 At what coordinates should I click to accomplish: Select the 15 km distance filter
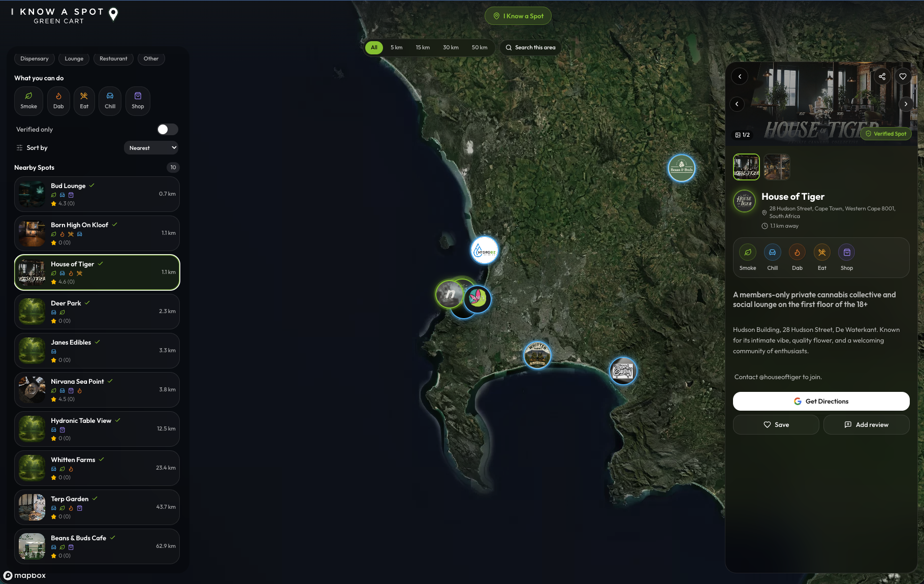click(423, 47)
